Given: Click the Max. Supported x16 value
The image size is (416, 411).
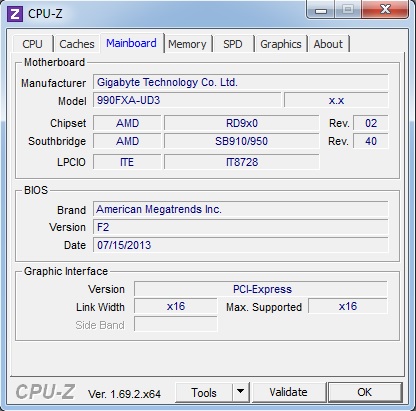Looking at the screenshot, I should point(348,306).
